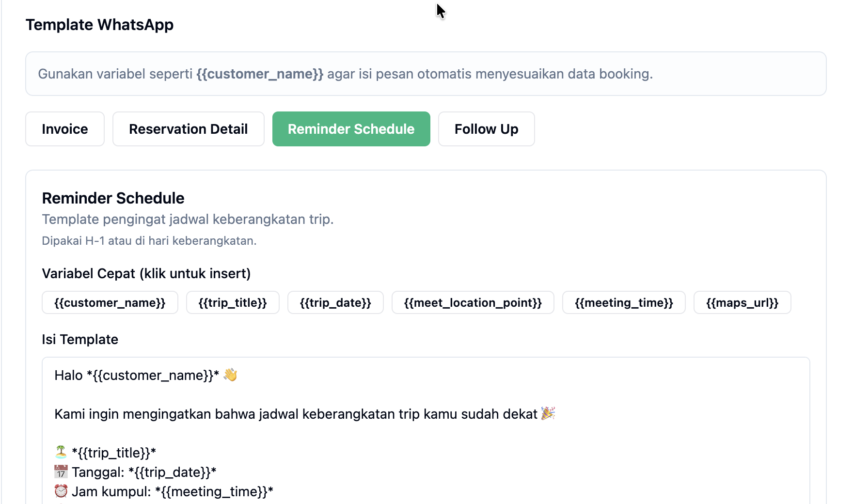Insert the {{trip_date}} variable chip
853x504 pixels.
(x=335, y=302)
